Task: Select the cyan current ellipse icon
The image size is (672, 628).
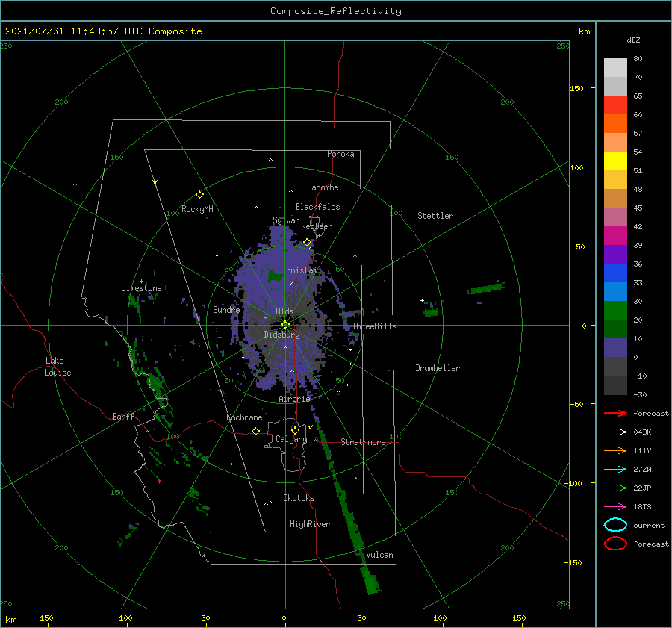Action: (615, 525)
